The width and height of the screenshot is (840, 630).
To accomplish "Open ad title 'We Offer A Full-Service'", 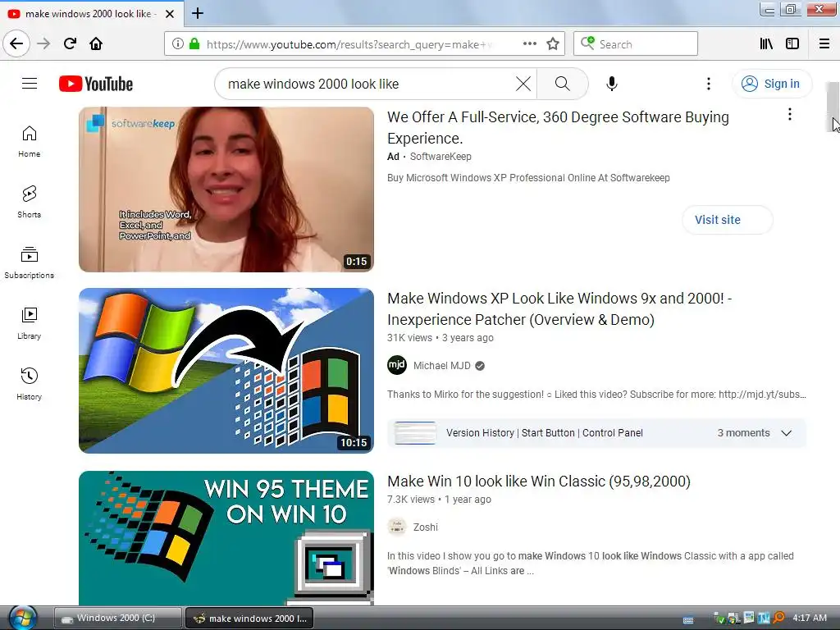I will pyautogui.click(x=558, y=127).
